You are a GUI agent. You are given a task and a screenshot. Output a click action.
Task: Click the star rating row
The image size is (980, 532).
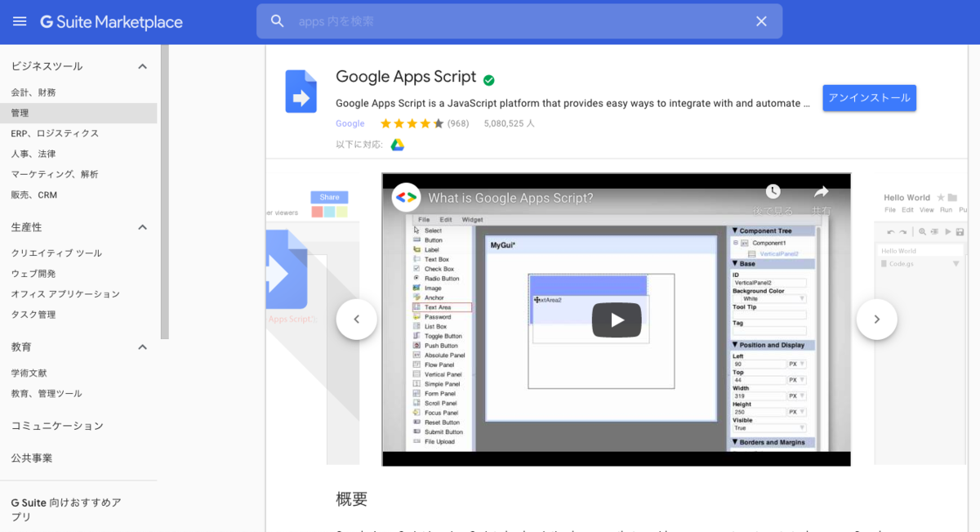click(412, 123)
